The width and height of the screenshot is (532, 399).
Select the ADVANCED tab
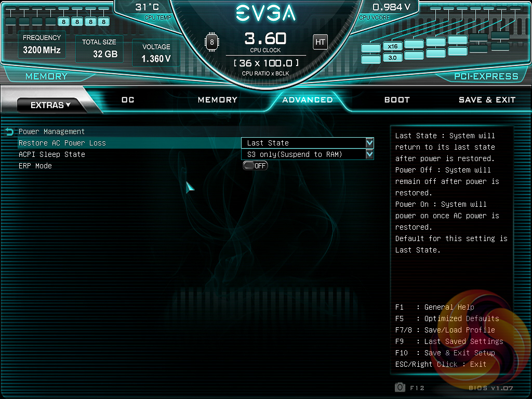[308, 100]
